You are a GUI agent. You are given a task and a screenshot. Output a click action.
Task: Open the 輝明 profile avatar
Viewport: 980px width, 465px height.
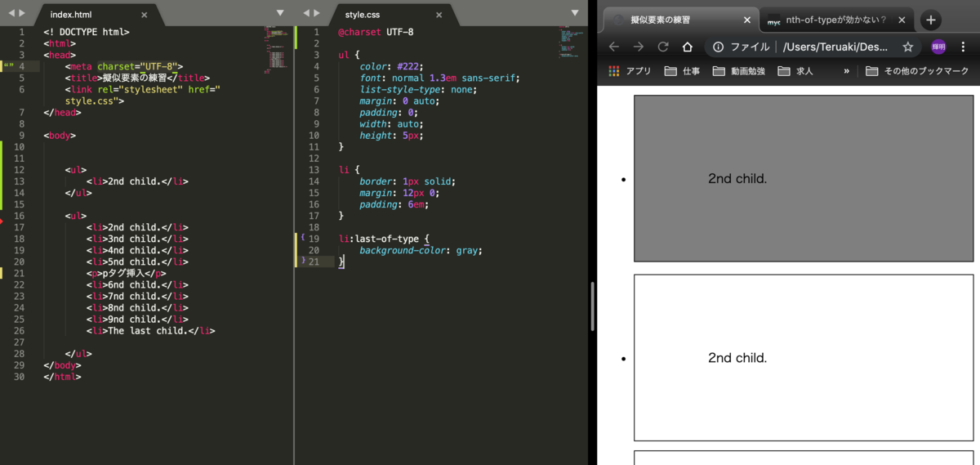(x=938, y=47)
